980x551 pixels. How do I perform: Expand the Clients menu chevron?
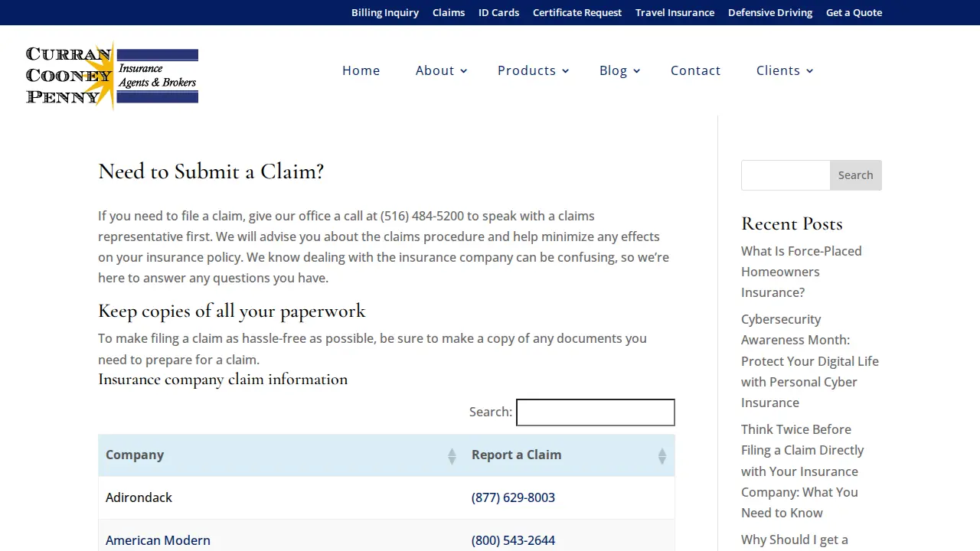pyautogui.click(x=810, y=71)
